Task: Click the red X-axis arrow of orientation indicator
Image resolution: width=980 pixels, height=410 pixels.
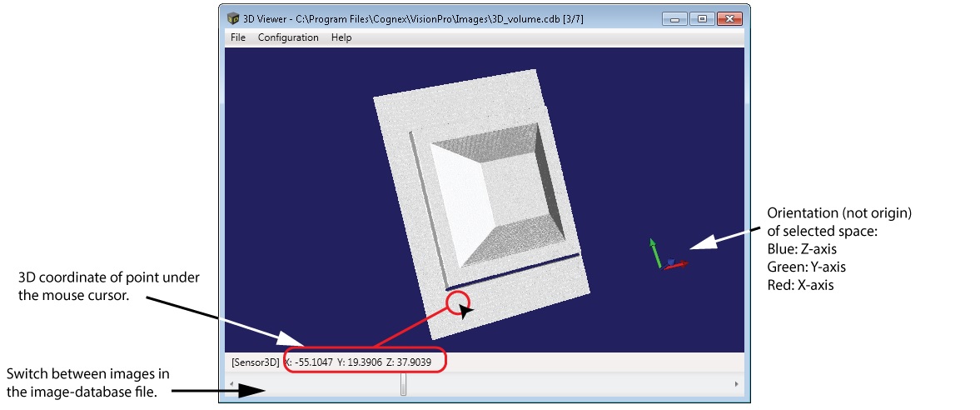Action: click(679, 265)
